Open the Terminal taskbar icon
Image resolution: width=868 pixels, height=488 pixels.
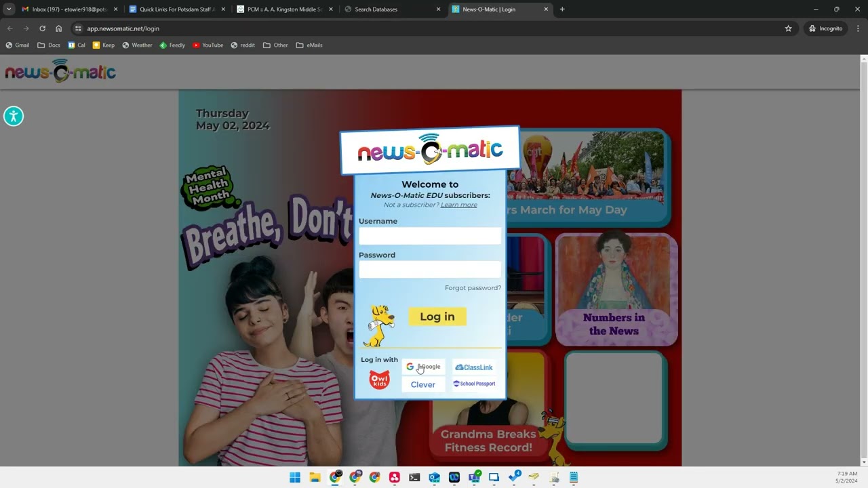[x=414, y=477]
